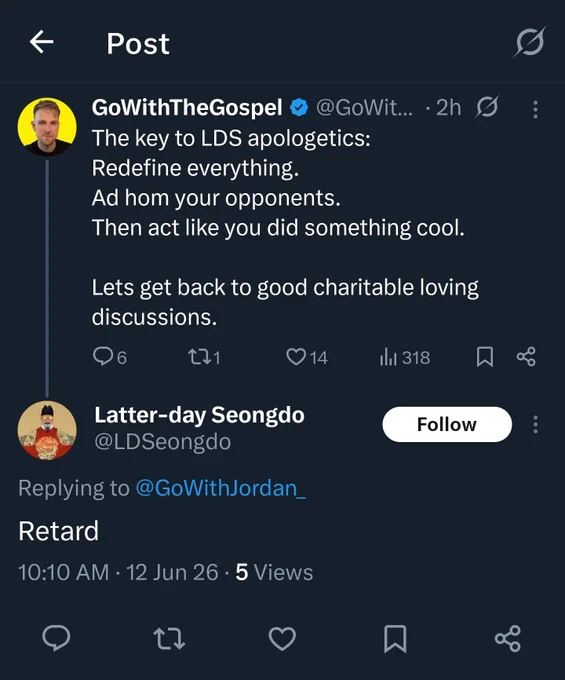Viewport: 565px width, 680px height.
Task: Repost the GoWithTheGospel post with 1 repost
Action: (x=204, y=357)
